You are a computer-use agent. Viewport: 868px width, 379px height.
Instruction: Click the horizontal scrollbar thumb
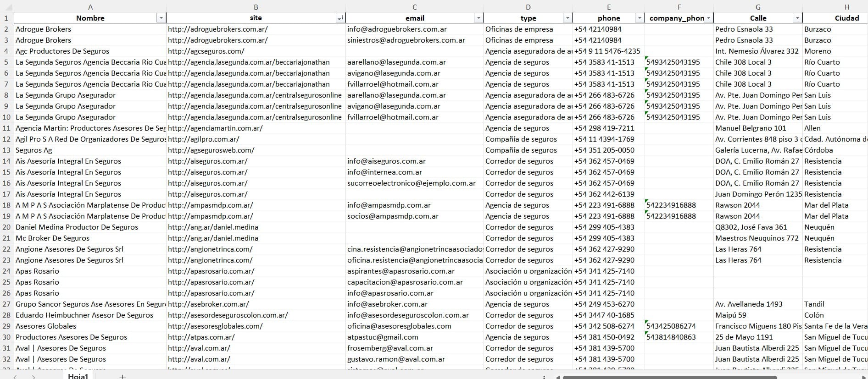(x=669, y=377)
